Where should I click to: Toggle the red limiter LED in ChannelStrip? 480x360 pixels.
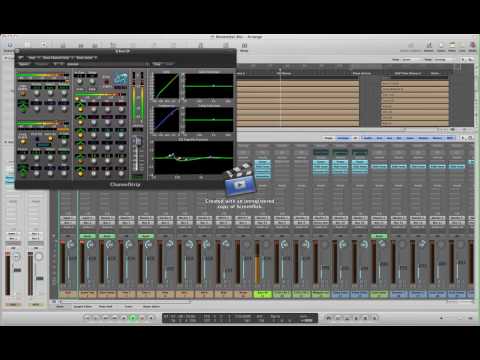pyautogui.click(x=107, y=82)
